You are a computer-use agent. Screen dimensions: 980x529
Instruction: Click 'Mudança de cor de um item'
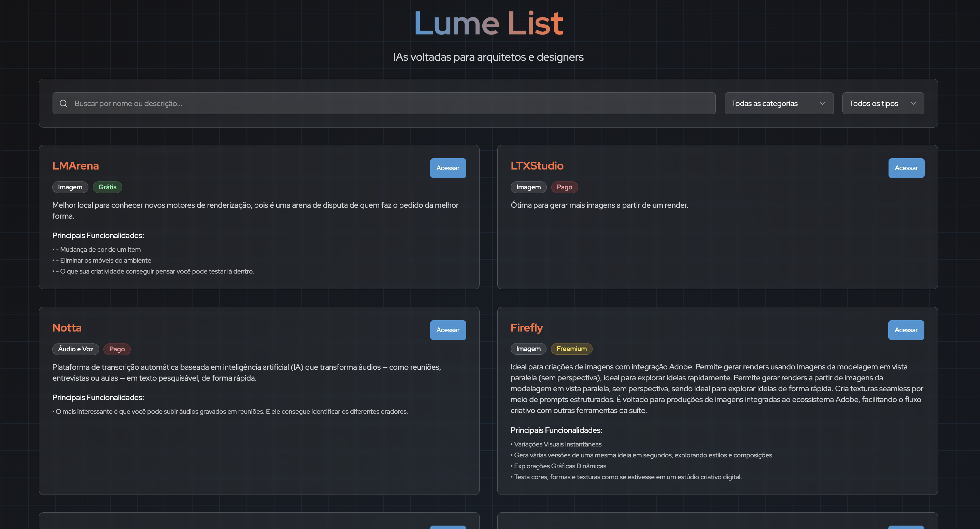[x=100, y=249]
